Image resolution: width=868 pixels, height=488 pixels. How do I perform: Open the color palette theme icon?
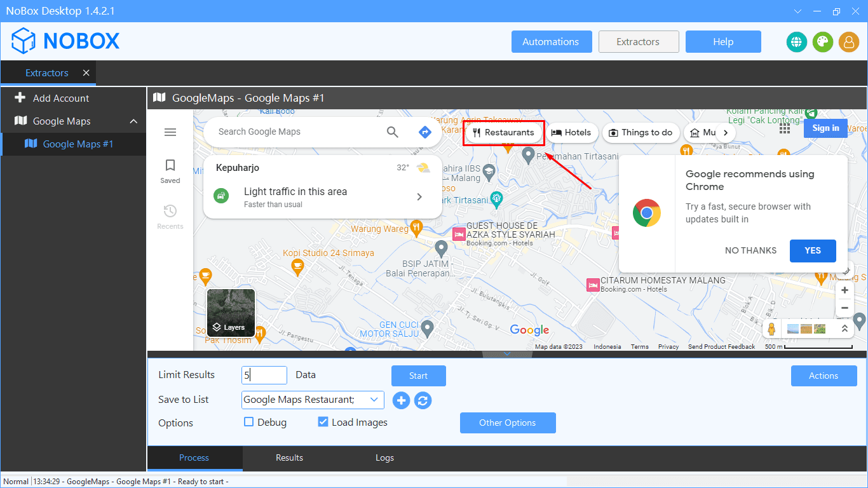tap(822, 42)
